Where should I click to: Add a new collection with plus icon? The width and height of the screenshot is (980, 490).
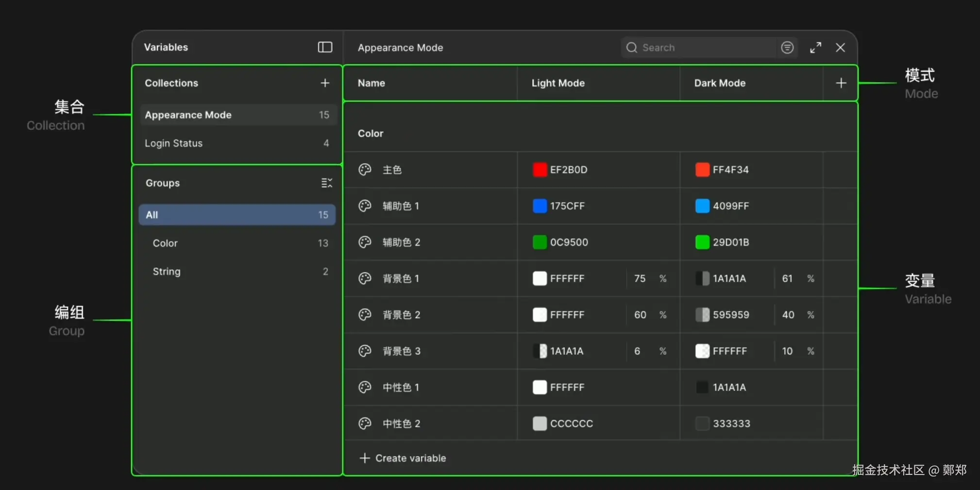pyautogui.click(x=325, y=83)
